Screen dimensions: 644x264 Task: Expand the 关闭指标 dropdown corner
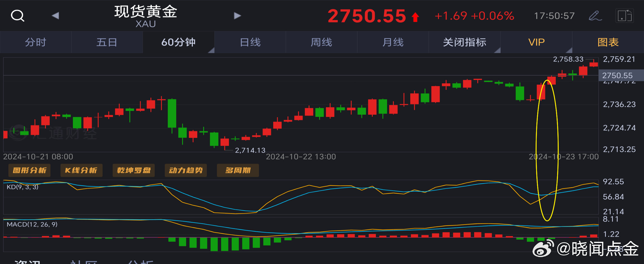pyautogui.click(x=497, y=50)
